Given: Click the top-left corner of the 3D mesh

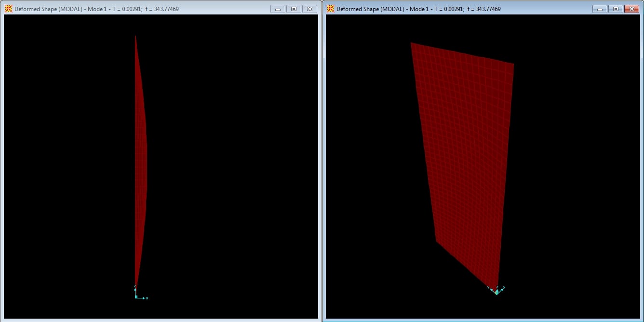Looking at the screenshot, I should click(x=411, y=43).
